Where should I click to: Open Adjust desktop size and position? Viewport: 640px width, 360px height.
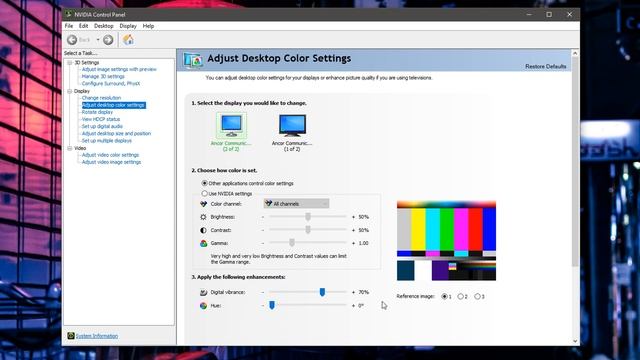[116, 133]
